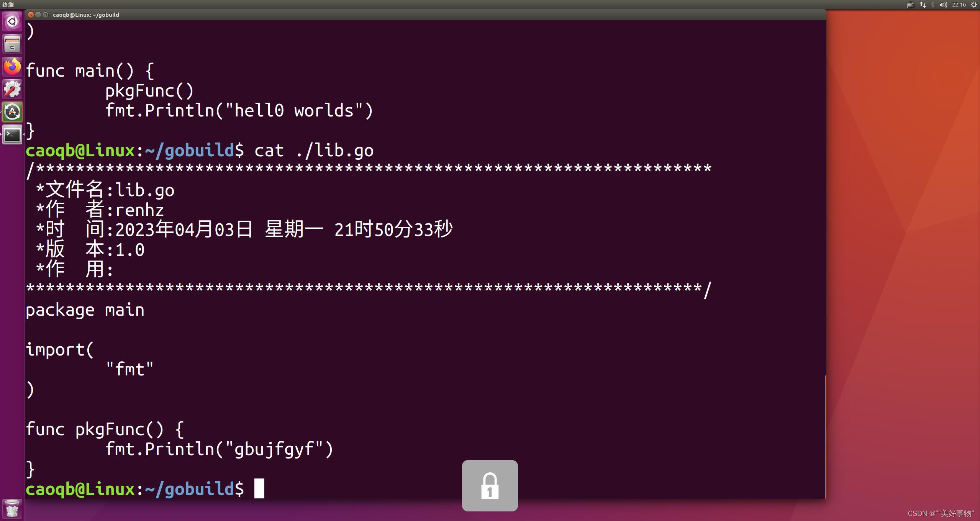Click the terminal title caoqb@Linux: ~/gobuild
This screenshot has height=521, width=980.
[x=86, y=15]
